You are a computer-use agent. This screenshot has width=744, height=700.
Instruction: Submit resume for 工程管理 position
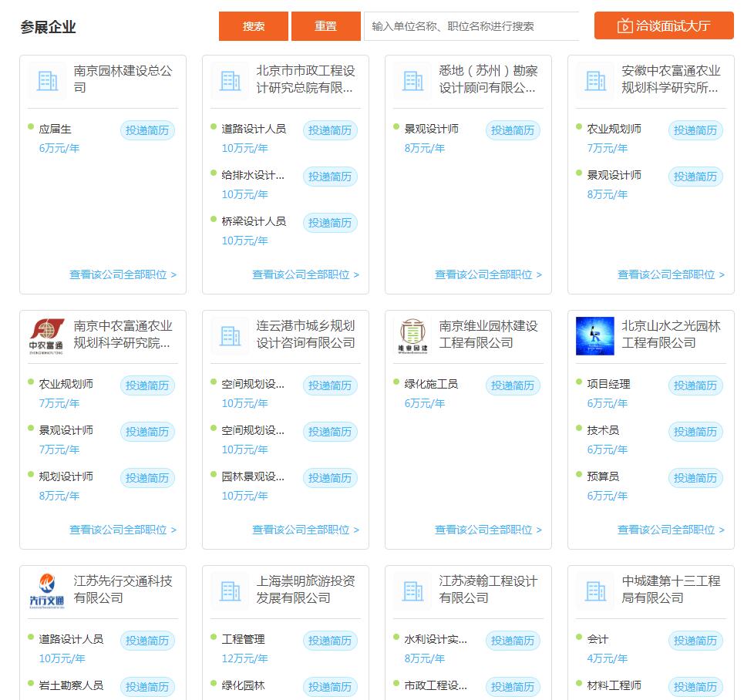tap(330, 641)
